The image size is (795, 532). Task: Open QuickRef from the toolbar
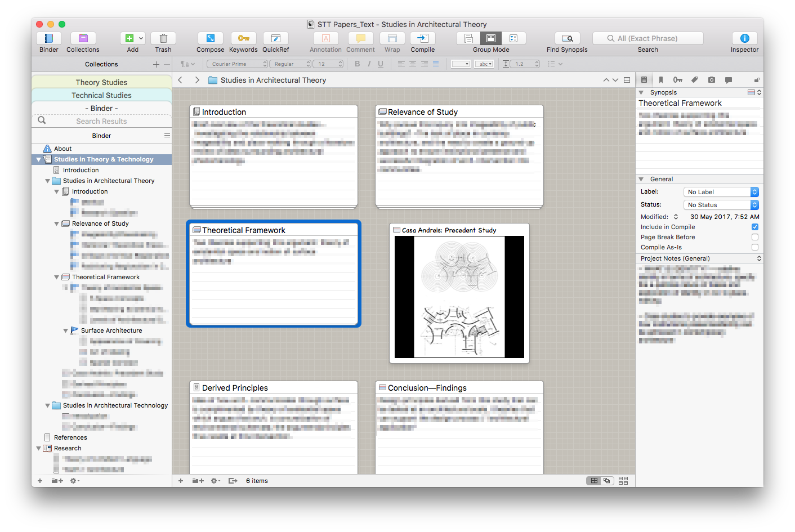tap(275, 38)
